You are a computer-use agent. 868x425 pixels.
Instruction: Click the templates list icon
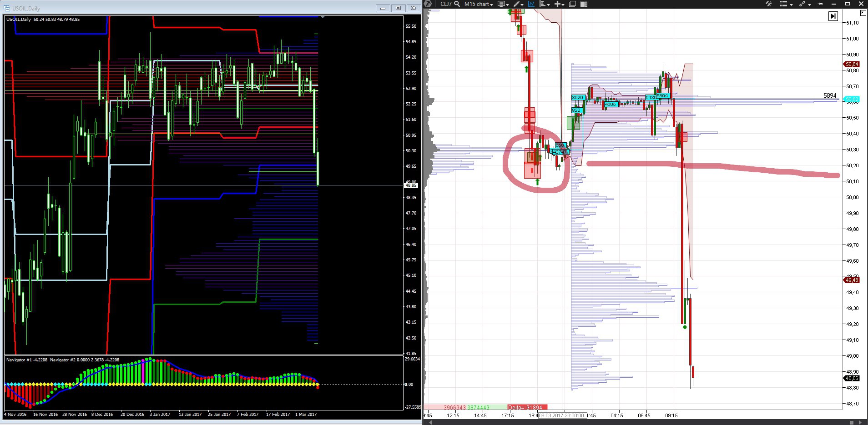click(x=783, y=4)
